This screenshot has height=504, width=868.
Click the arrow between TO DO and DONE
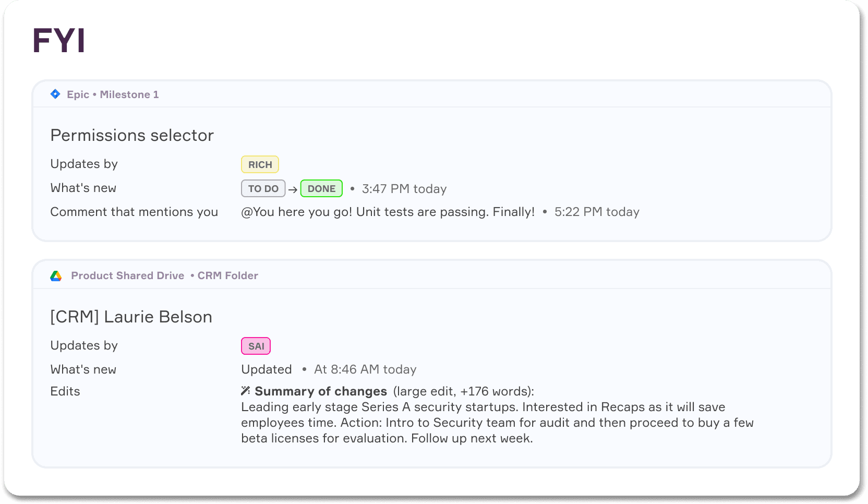pos(293,189)
